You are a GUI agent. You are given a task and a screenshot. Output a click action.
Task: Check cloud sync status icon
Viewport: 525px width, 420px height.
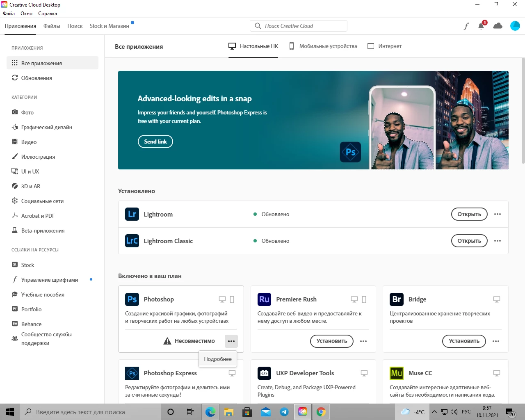[498, 26]
